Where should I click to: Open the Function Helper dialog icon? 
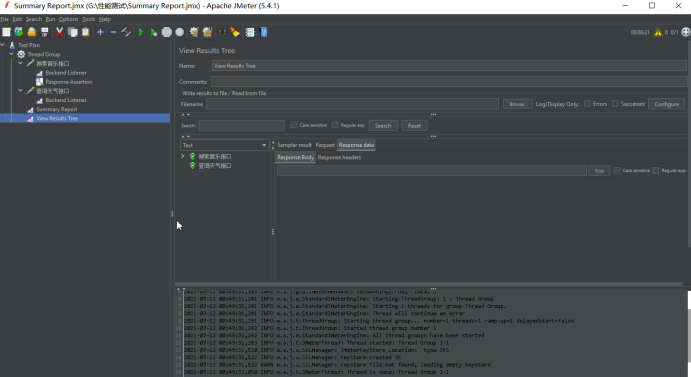click(250, 32)
